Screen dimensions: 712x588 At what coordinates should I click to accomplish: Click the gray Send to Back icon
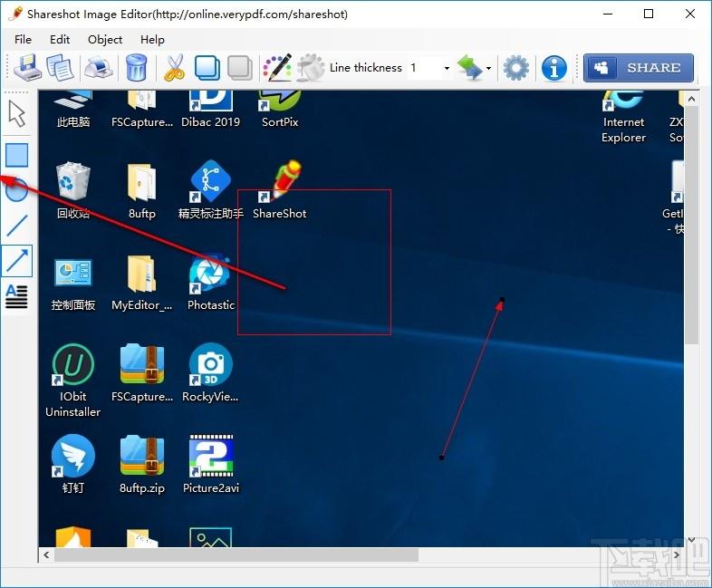[x=240, y=68]
